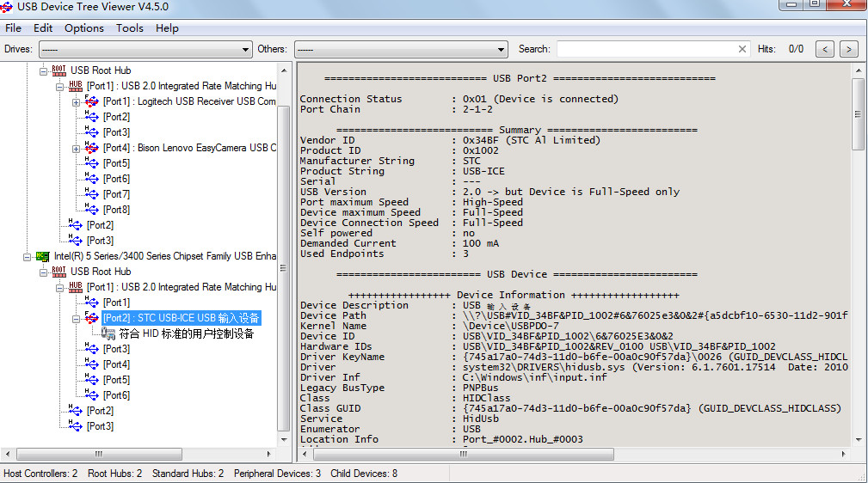Click the USB Device Tree Viewer title icon
Screen dimensions: 868x483
pos(5,7)
